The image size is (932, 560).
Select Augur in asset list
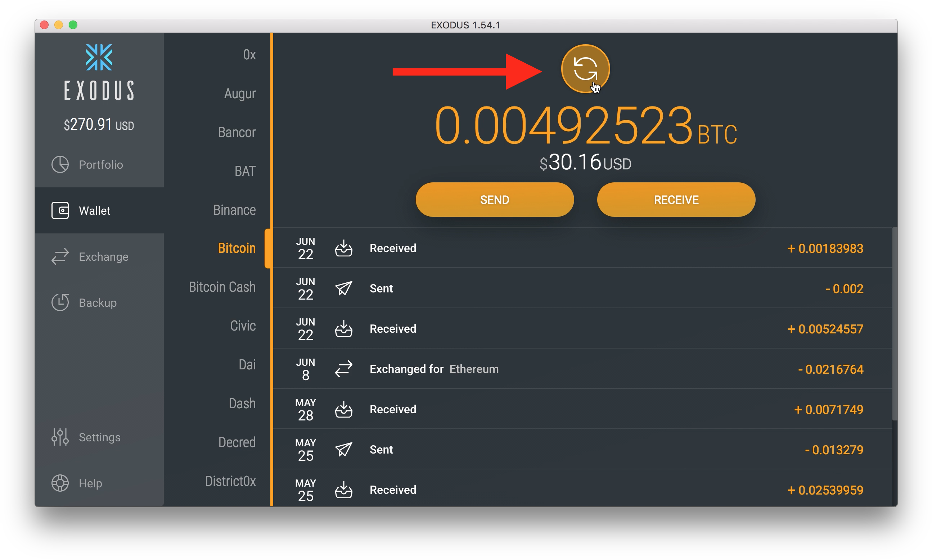coord(240,94)
